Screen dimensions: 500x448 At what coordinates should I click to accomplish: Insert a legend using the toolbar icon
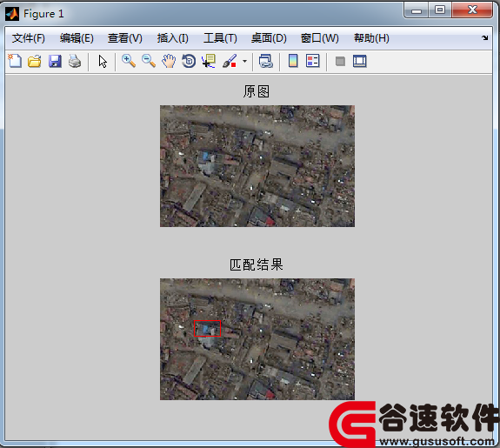313,61
